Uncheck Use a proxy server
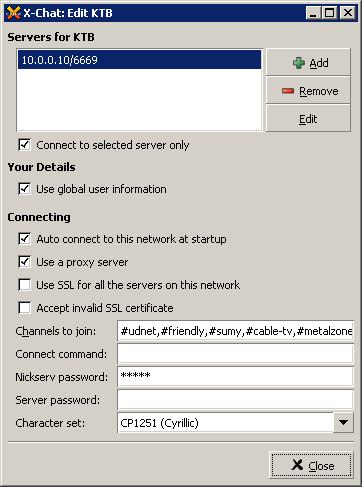The image size is (362, 487). pos(25,262)
